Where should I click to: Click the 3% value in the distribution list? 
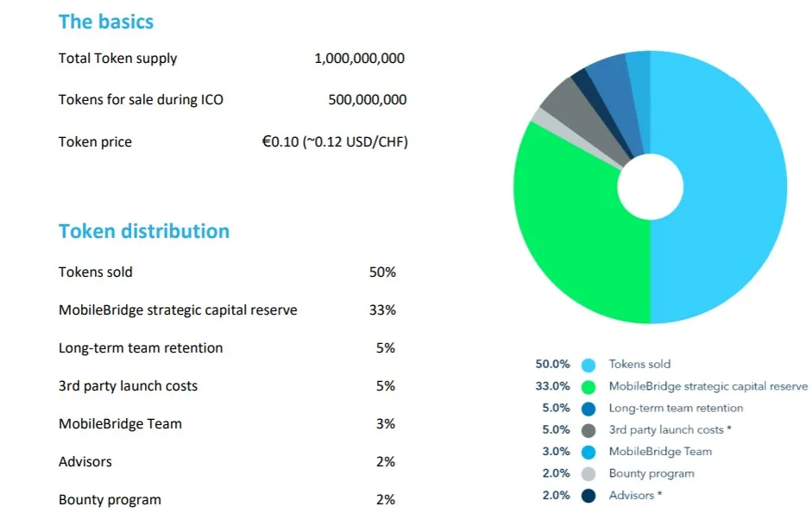[385, 424]
